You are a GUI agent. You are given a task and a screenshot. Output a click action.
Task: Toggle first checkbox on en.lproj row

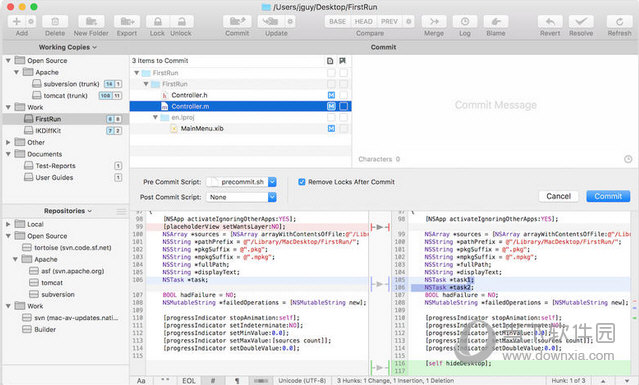click(331, 117)
